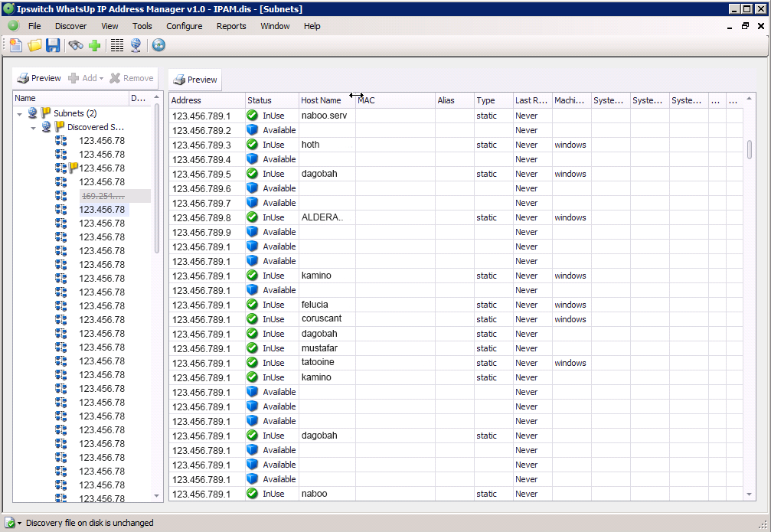771x532 pixels.
Task: Restore the inner Subnets child window
Action: [745, 26]
